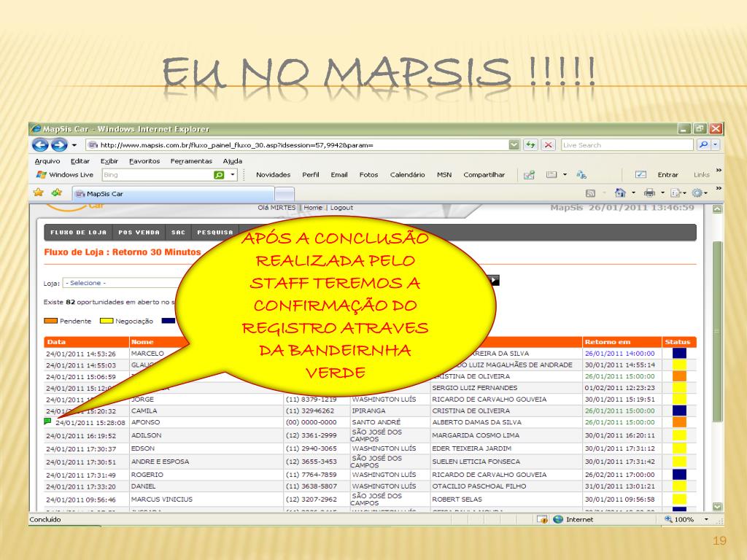The width and height of the screenshot is (747, 560).
Task: Open the Editar menu
Action: tap(80, 161)
